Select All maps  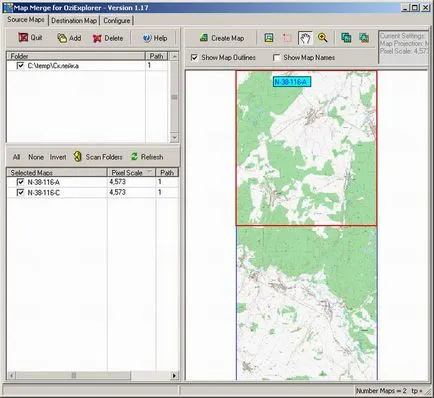pos(16,157)
